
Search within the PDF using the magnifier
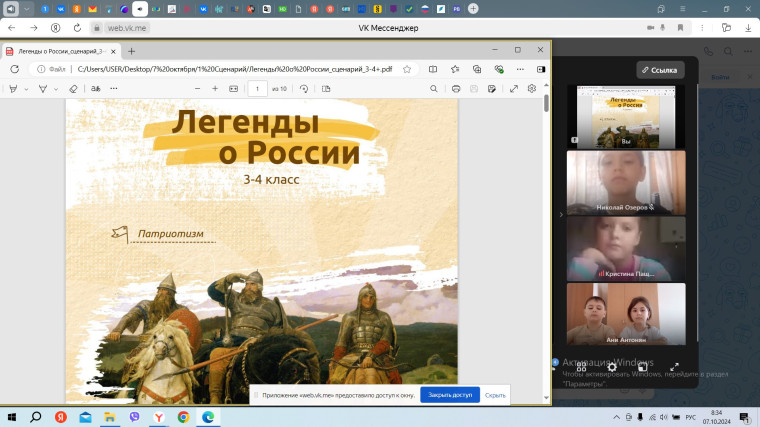point(434,89)
